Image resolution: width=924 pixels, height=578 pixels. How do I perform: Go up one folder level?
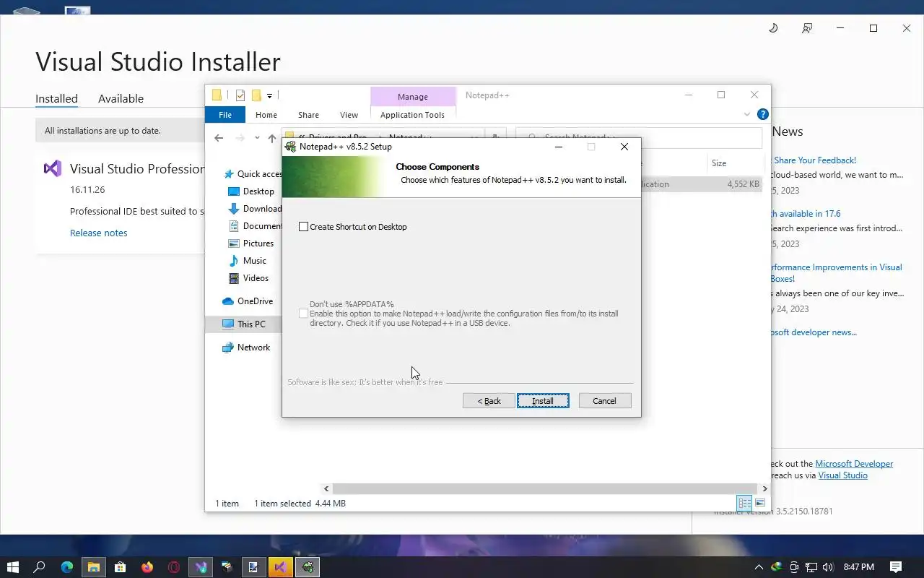click(x=271, y=138)
